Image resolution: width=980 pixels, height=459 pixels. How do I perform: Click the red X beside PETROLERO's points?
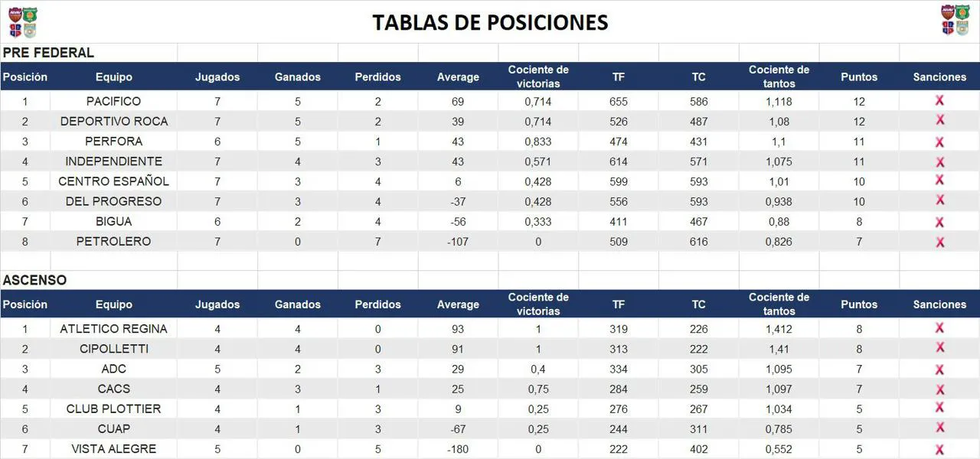pos(939,242)
